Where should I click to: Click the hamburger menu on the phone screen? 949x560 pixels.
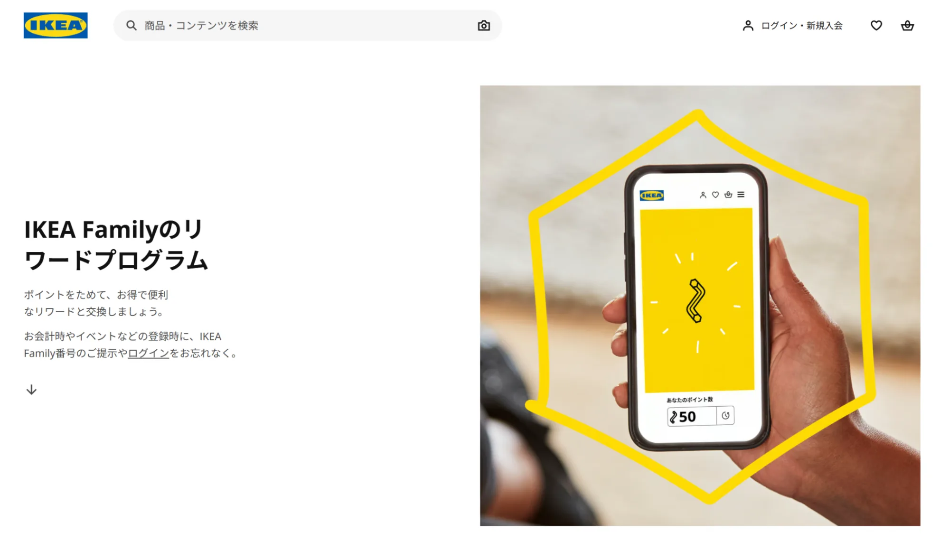click(741, 195)
